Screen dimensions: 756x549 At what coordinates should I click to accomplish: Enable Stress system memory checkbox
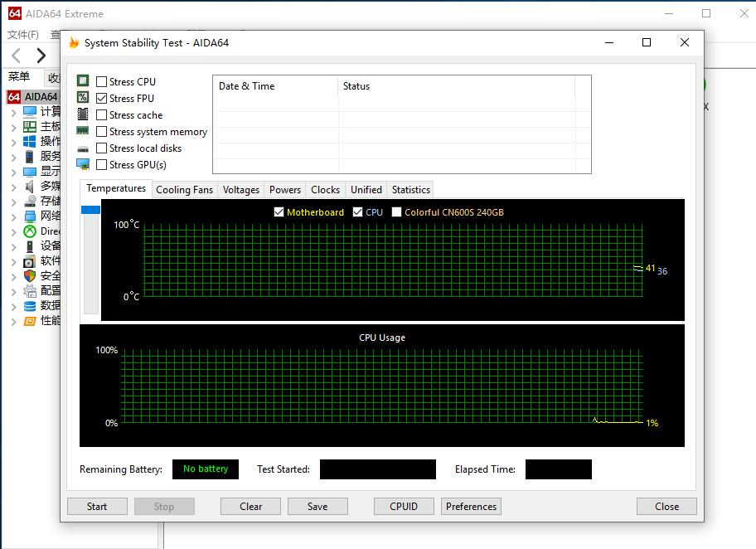coord(101,131)
